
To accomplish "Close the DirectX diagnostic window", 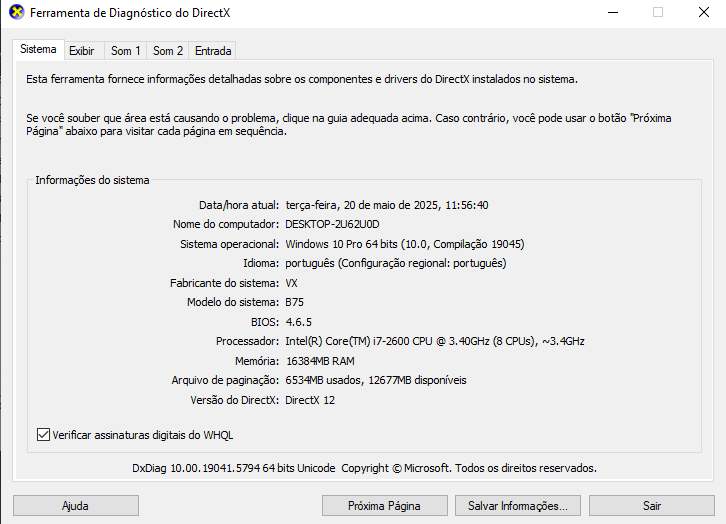I will click(704, 12).
